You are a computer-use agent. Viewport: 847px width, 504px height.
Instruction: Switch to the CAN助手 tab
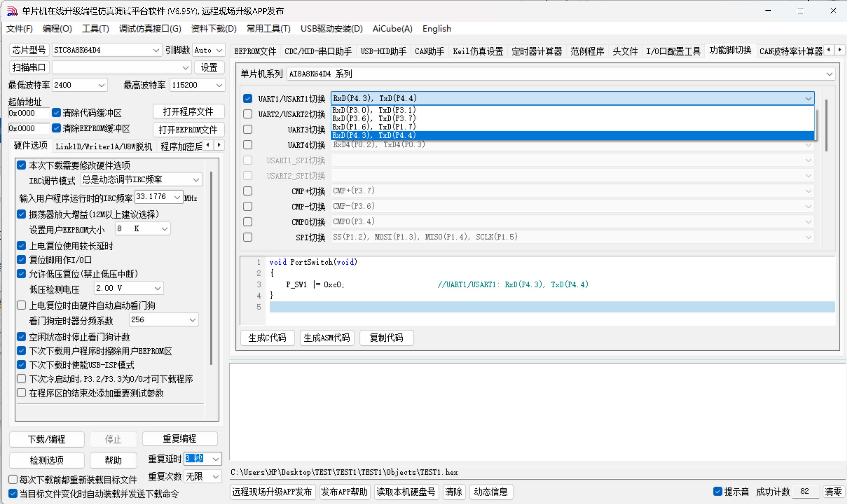[x=430, y=51]
